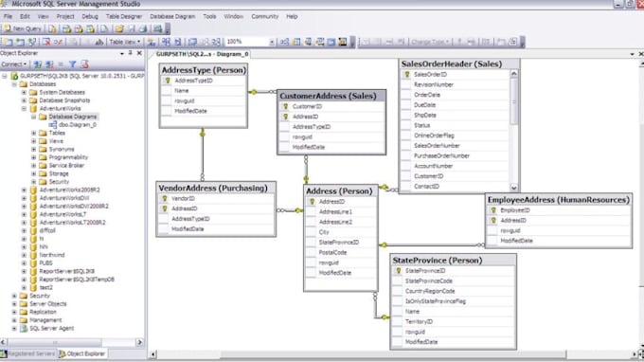Select the Database Diagrams folder
Image resolution: width=644 pixels, height=362 pixels.
pyautogui.click(x=73, y=117)
